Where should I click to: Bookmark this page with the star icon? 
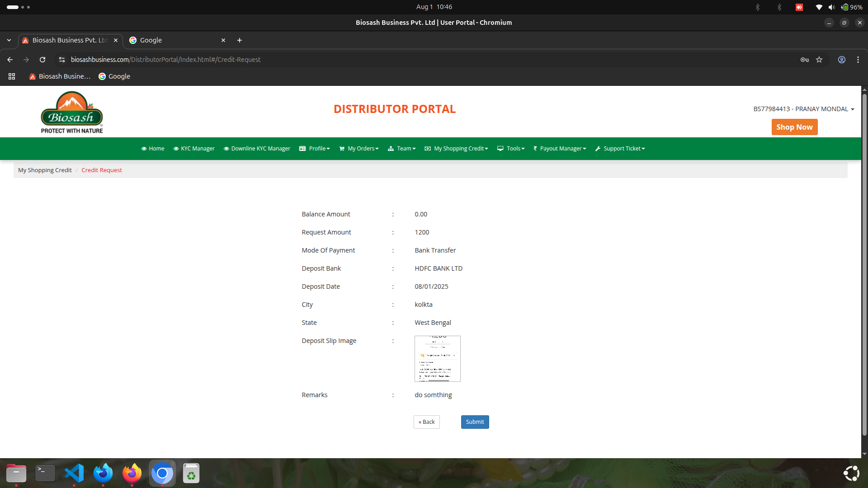point(819,60)
